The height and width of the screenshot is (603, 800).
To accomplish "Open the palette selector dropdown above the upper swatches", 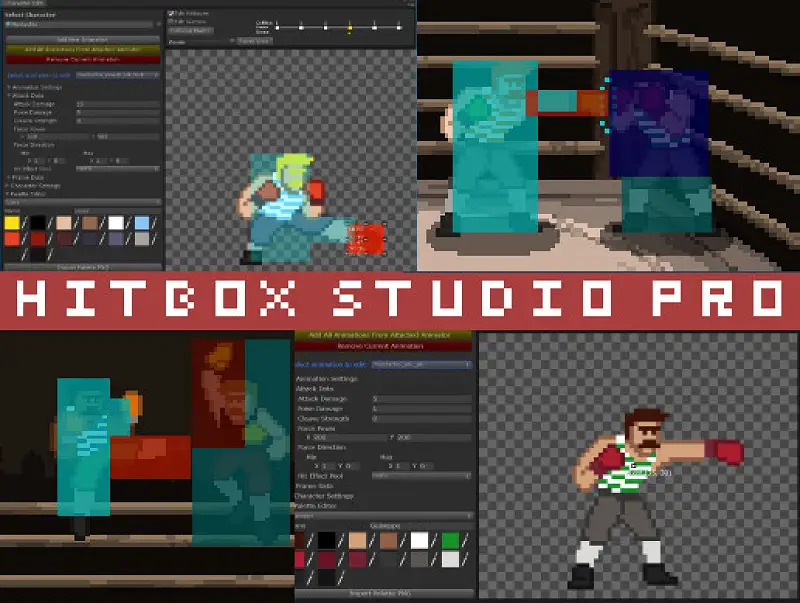I will 83,203.
